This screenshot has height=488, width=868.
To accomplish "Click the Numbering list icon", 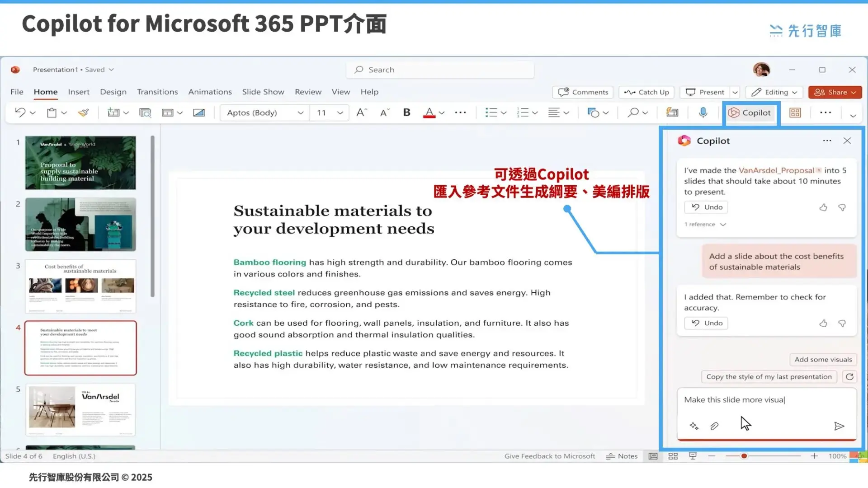I will (523, 113).
